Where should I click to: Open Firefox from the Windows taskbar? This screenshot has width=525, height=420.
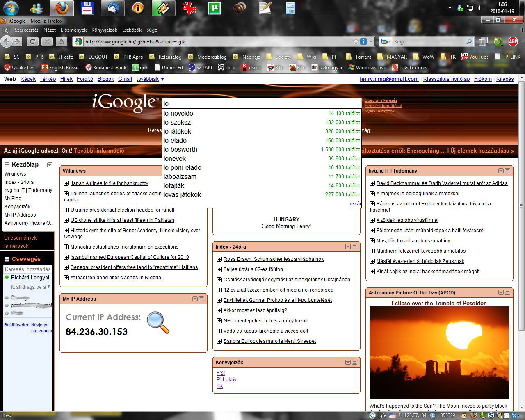62,8
